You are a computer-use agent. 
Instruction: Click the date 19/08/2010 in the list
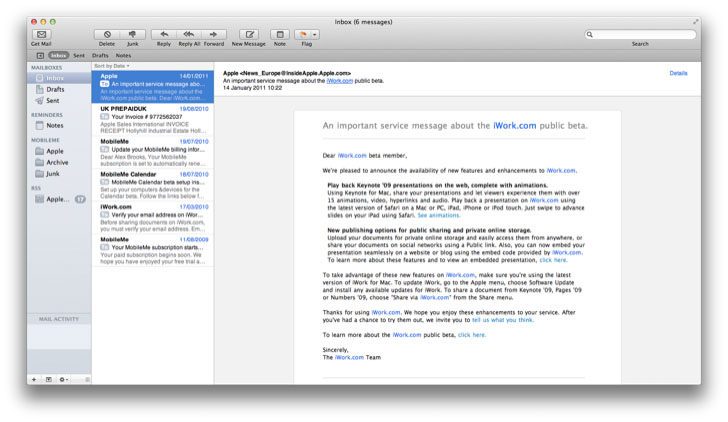(x=194, y=109)
